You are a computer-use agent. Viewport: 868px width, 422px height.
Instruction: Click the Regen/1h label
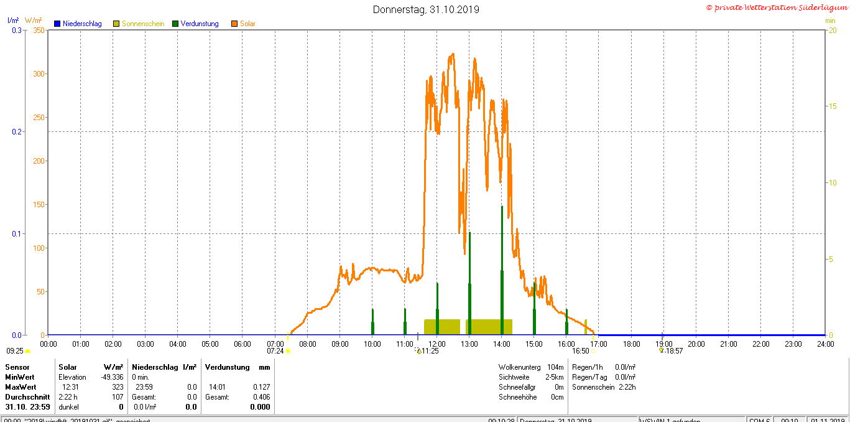pyautogui.click(x=586, y=367)
